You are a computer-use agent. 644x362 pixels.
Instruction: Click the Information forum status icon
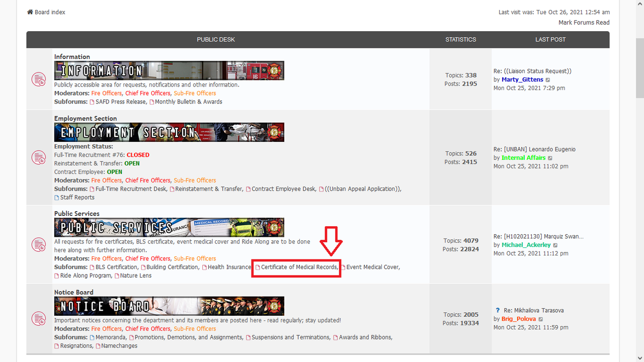click(39, 79)
